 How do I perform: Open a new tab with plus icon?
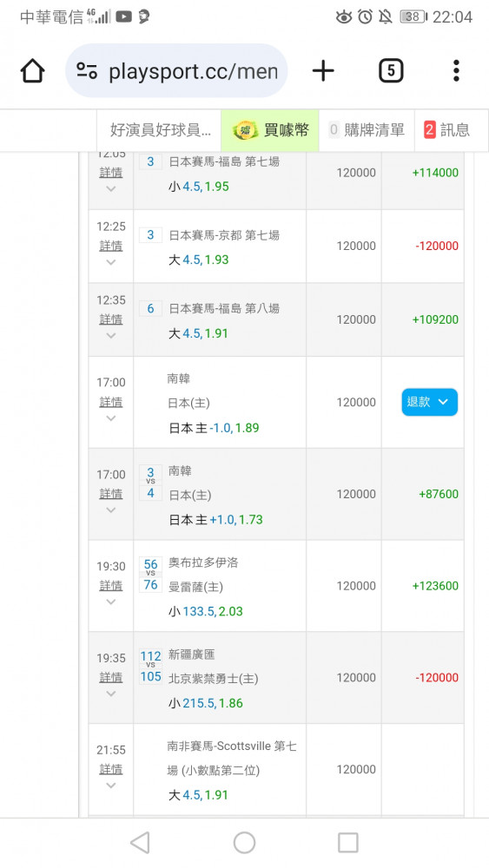[x=323, y=71]
